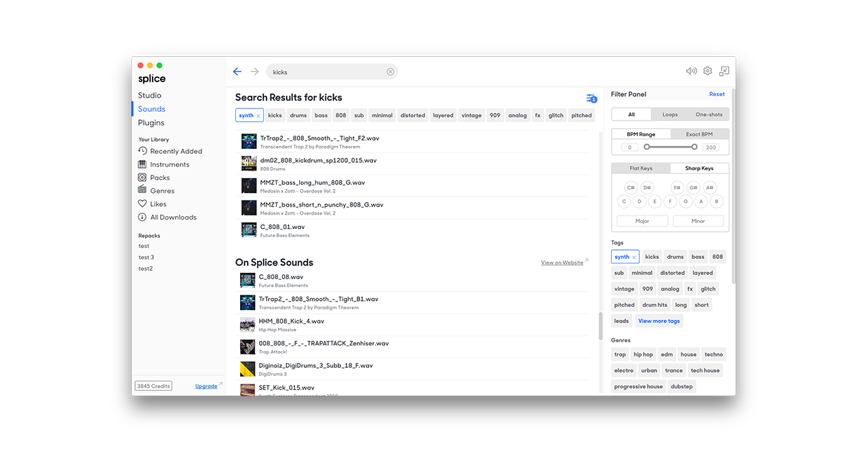Remove the synth tag under Search Results heading
This screenshot has height=456, width=868.
point(258,116)
